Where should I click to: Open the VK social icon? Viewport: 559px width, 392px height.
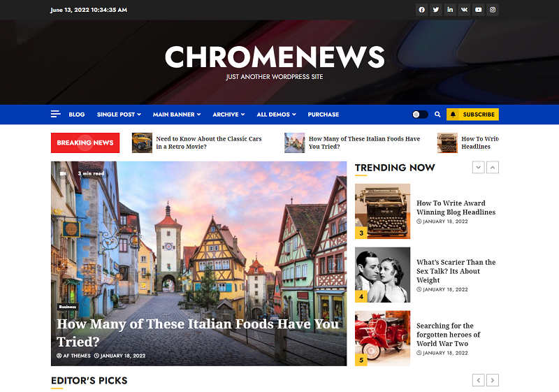(x=464, y=10)
